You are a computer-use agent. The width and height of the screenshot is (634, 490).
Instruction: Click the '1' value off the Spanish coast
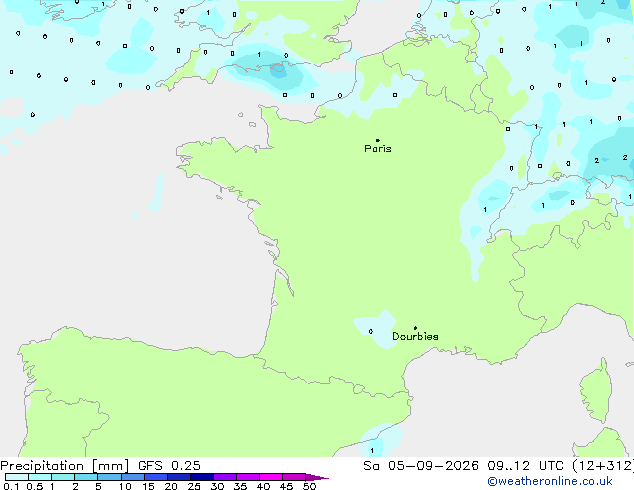point(372,450)
